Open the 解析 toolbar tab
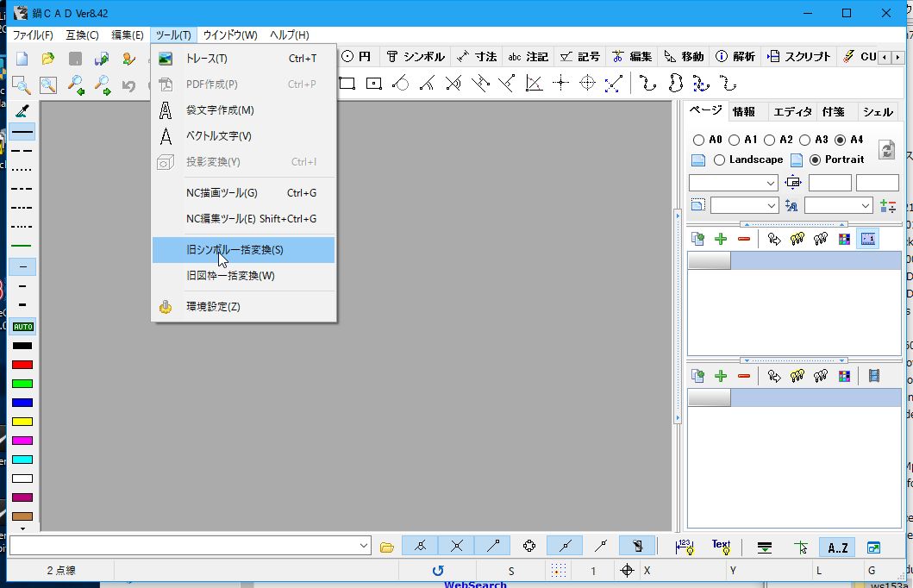 coord(735,56)
